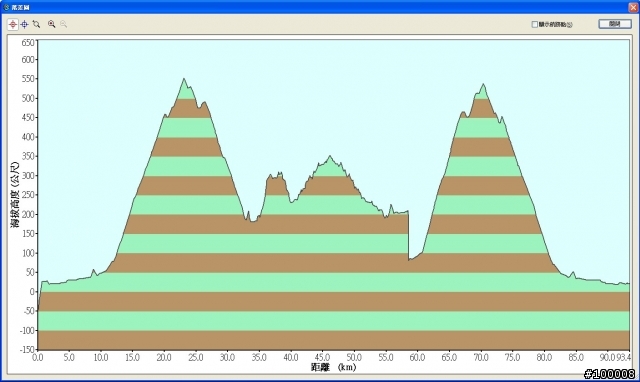Click the app icon in the title bar
The image size is (640, 382).
[x=6, y=7]
